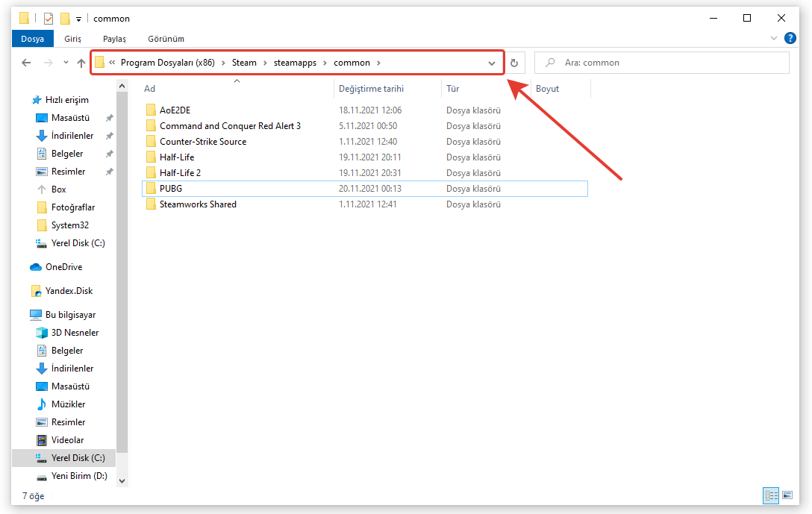Switch to the Görünüm ribbon tab
This screenshot has height=514, width=812.
(x=166, y=39)
